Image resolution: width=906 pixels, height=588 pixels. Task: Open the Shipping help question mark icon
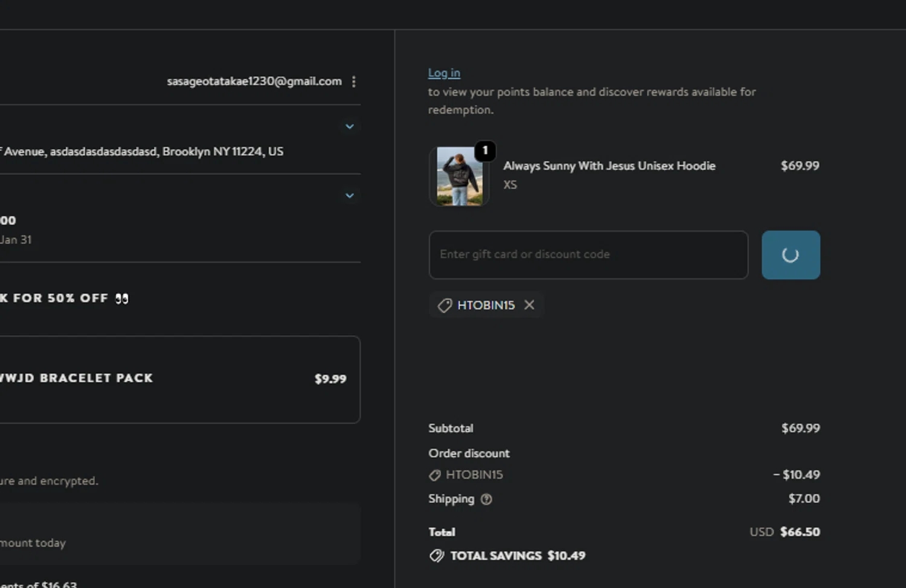[x=486, y=499]
